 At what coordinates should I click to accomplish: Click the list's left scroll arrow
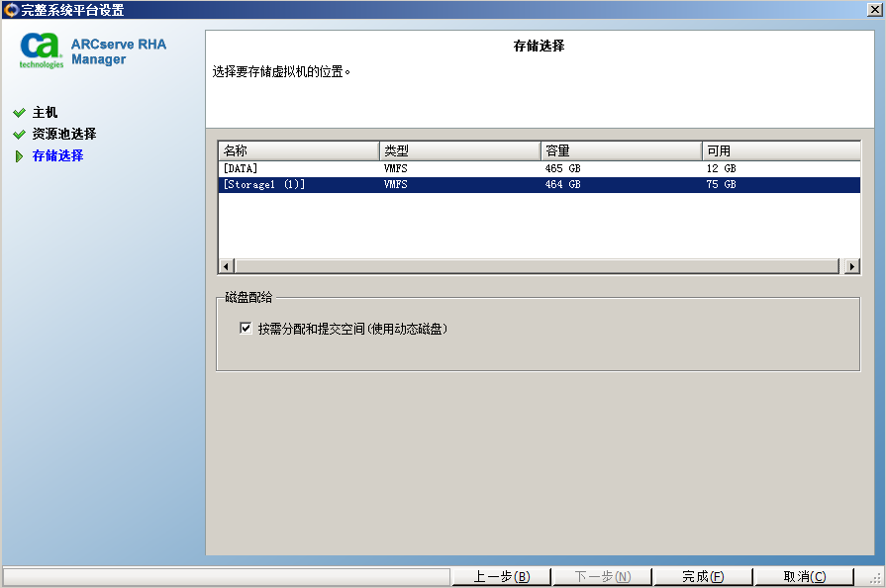pyautogui.click(x=226, y=266)
